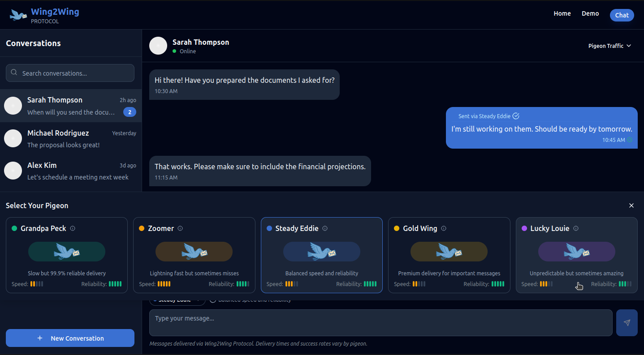Close the Select Your Pigeon panel

631,205
